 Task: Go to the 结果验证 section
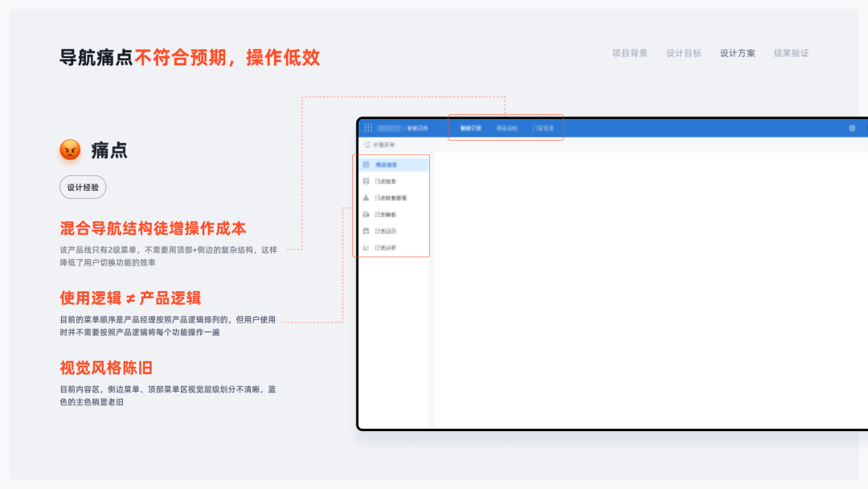pyautogui.click(x=791, y=53)
